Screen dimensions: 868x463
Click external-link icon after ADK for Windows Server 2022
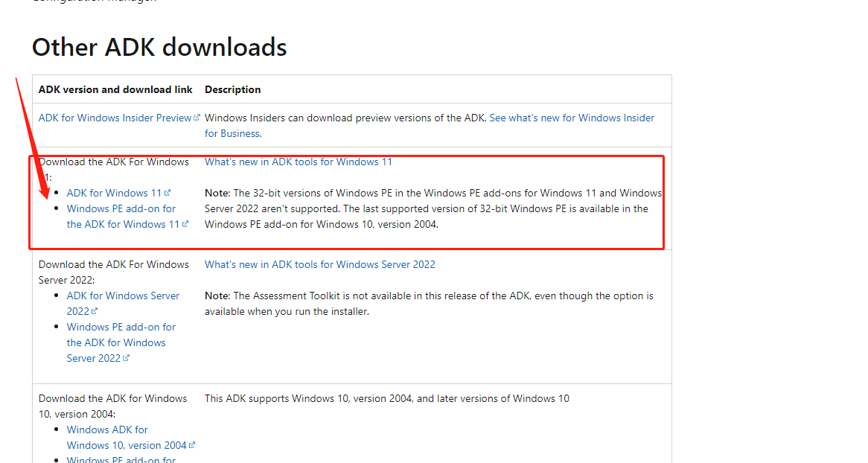(95, 311)
